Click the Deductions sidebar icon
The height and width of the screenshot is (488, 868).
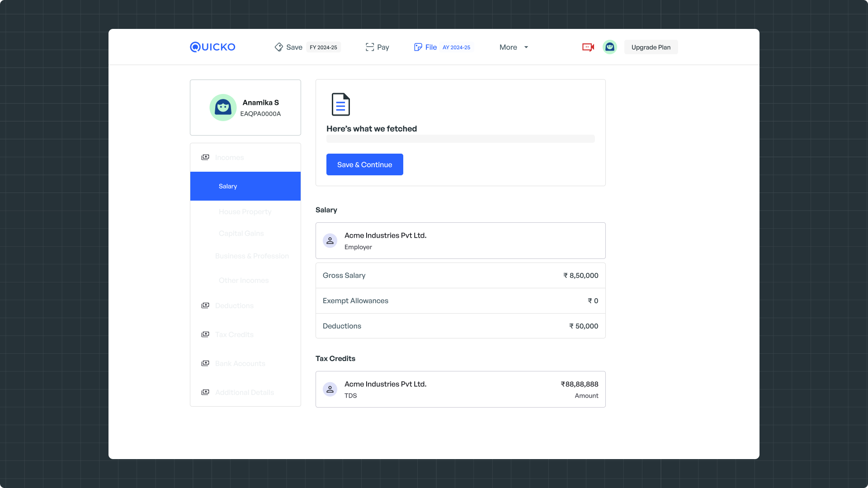tap(205, 305)
